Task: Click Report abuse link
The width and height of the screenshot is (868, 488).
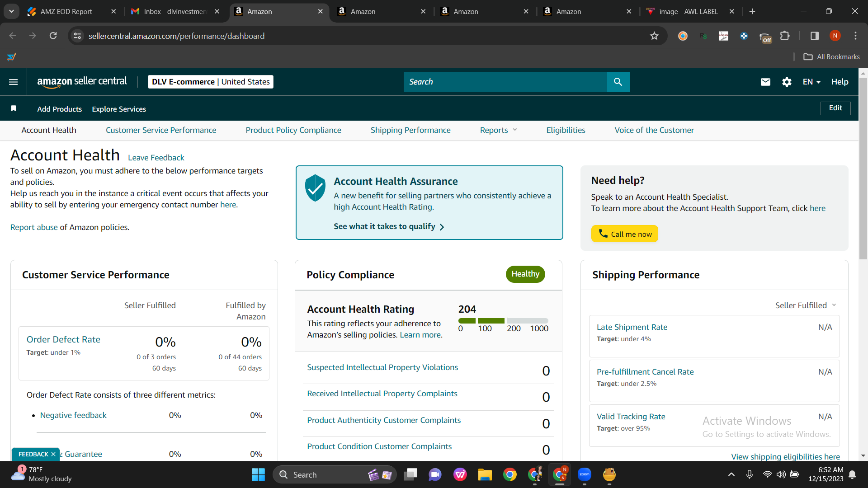Action: pyautogui.click(x=34, y=227)
